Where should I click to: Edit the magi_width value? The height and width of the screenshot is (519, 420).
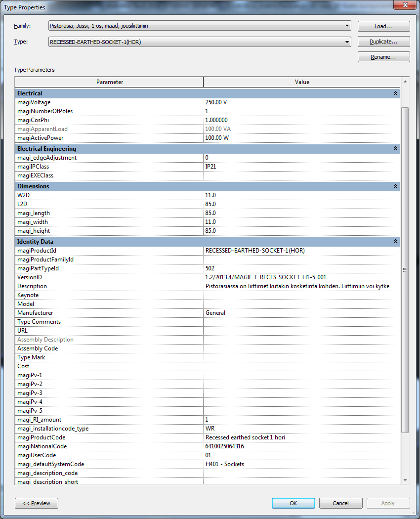coord(301,222)
